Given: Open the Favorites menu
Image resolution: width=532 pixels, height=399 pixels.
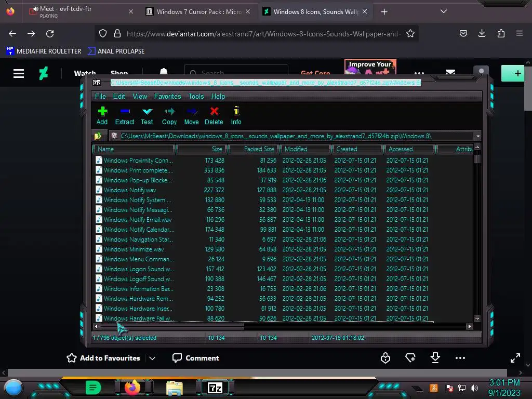Looking at the screenshot, I should [x=168, y=96].
